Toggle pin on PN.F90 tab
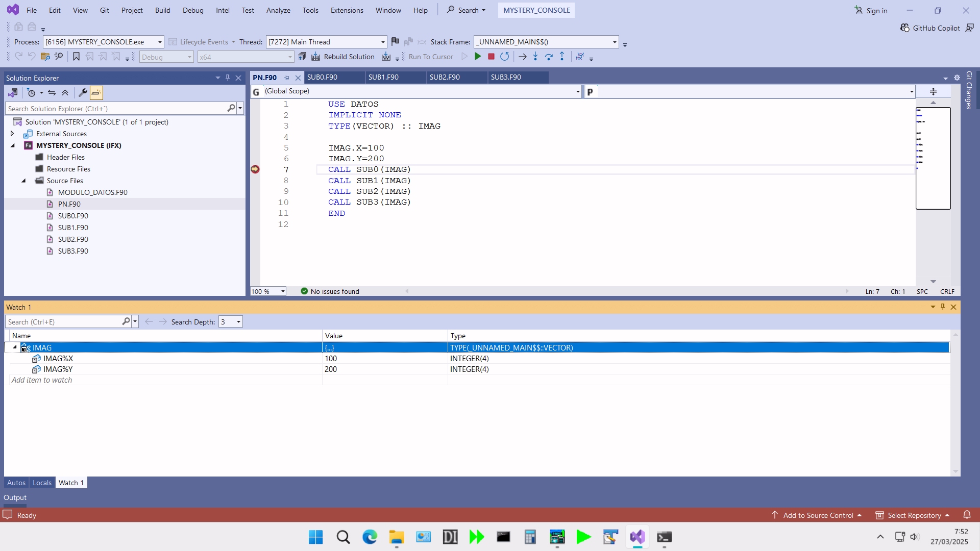 (286, 78)
